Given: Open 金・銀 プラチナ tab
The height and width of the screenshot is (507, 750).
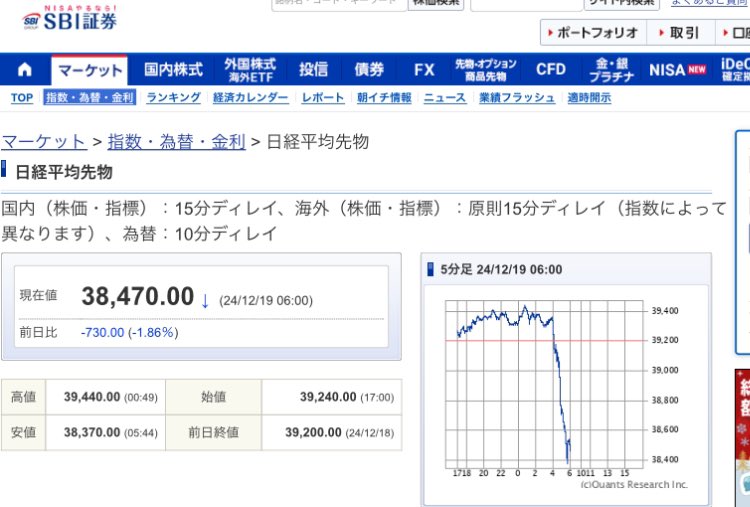Looking at the screenshot, I should (x=611, y=70).
